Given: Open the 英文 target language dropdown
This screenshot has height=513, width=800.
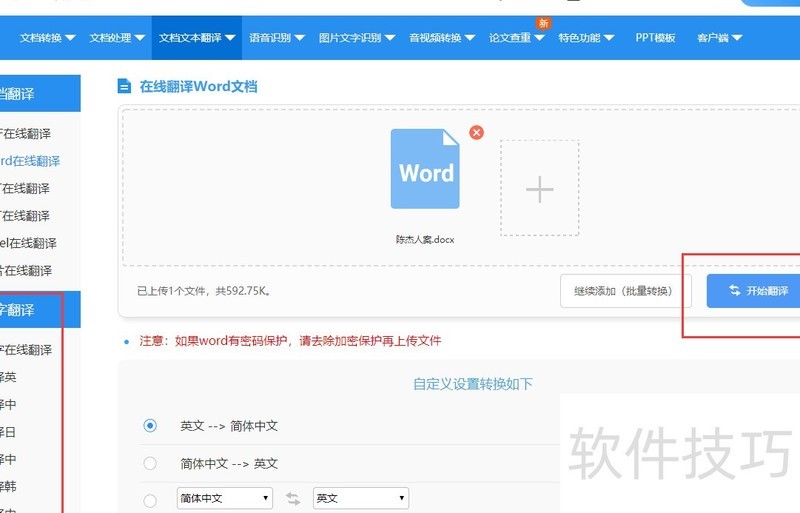Looking at the screenshot, I should (361, 498).
